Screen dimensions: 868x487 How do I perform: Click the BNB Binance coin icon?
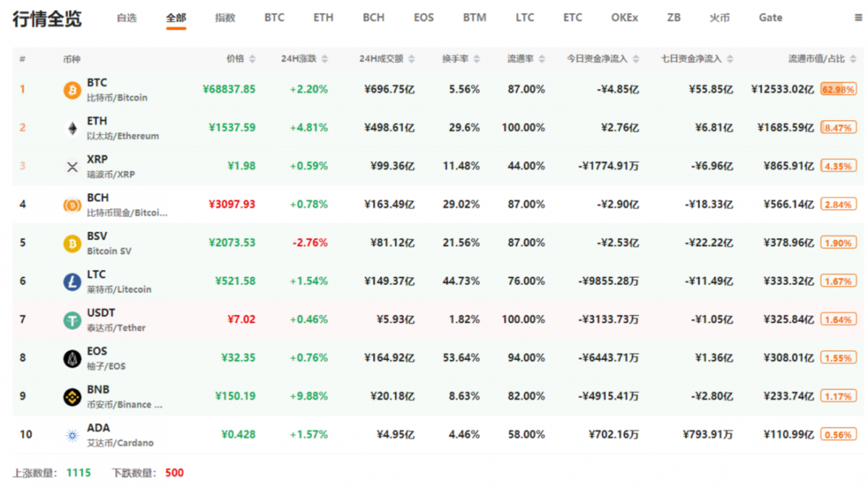click(72, 397)
